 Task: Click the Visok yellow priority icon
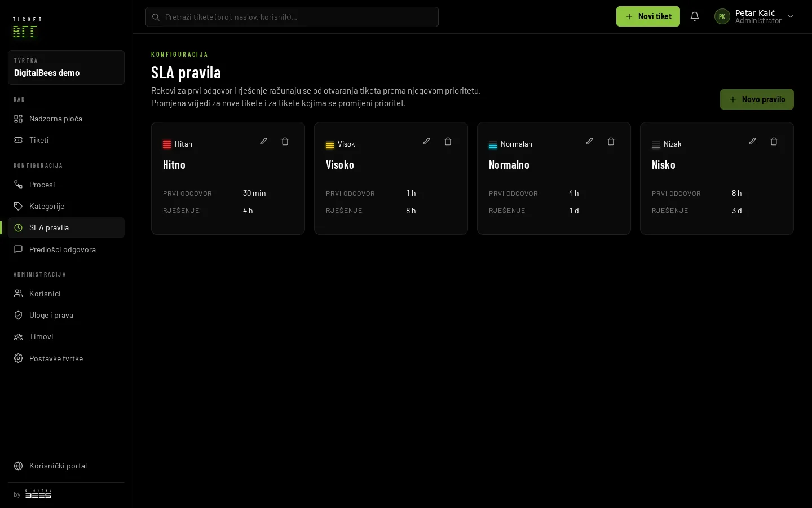pyautogui.click(x=330, y=144)
